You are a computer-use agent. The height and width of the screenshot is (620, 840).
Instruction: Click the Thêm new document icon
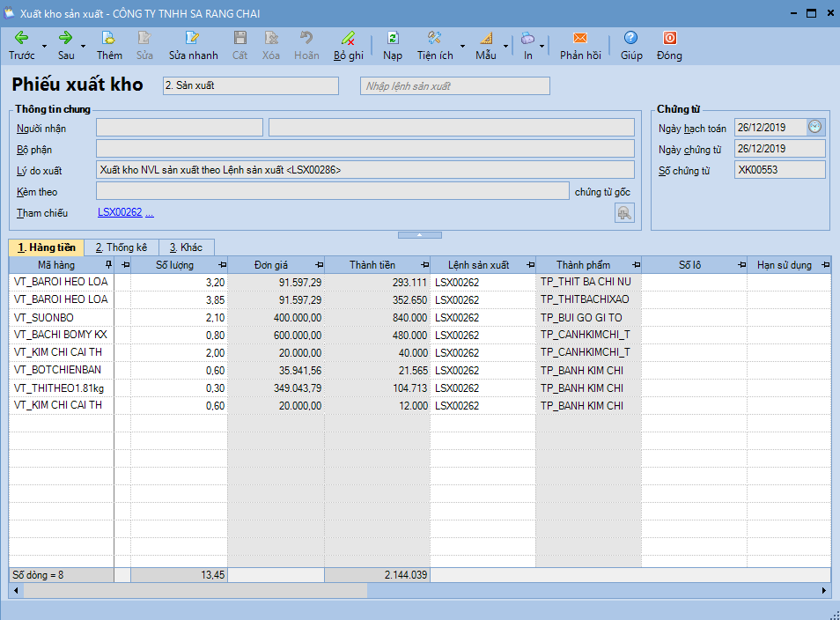click(108, 38)
